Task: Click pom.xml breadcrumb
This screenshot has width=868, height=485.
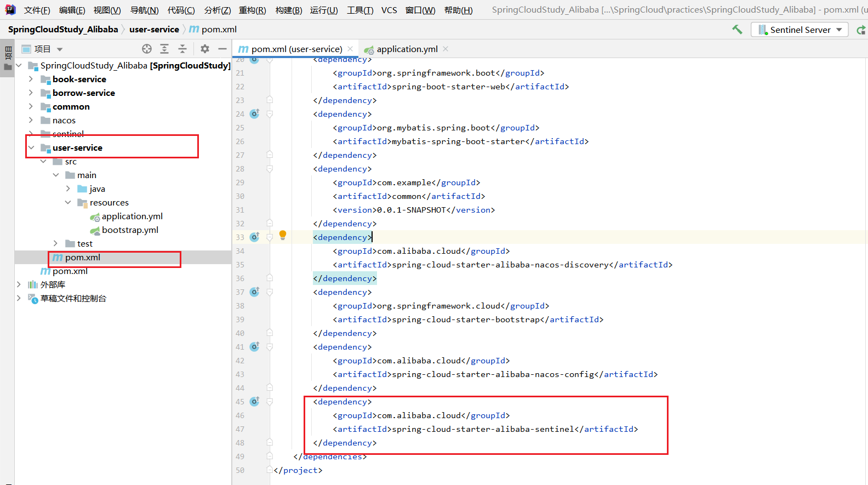Action: tap(213, 30)
